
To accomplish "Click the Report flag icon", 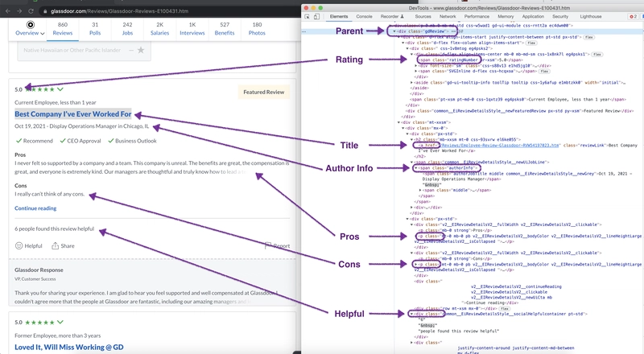I will [268, 245].
